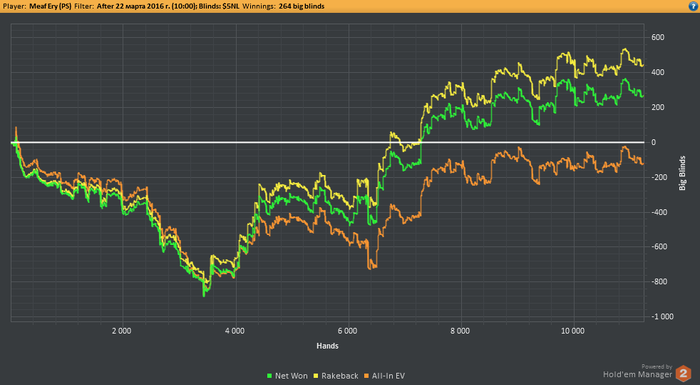Viewport: 700px width, 385px height.
Task: Select the player name Meaf Ery (PS)
Action: (x=50, y=6)
